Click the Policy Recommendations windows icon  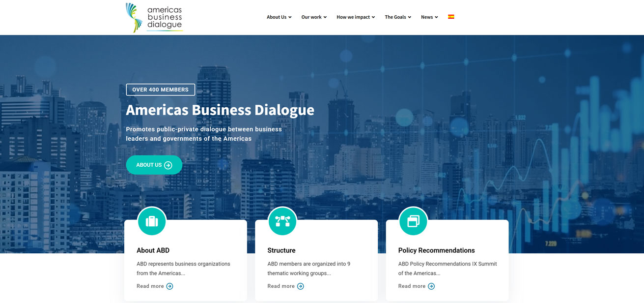[413, 221]
